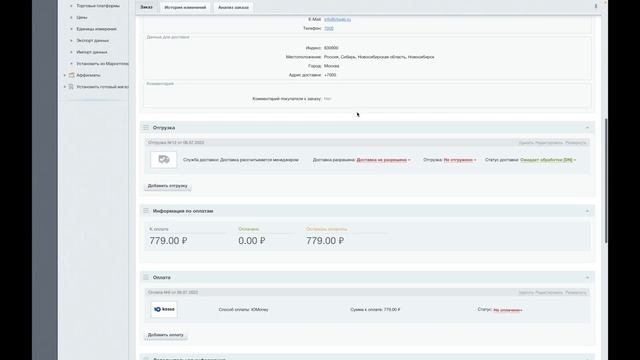The width and height of the screenshot is (640, 360).
Task: Click the ЮKassa payment logo
Action: (164, 309)
